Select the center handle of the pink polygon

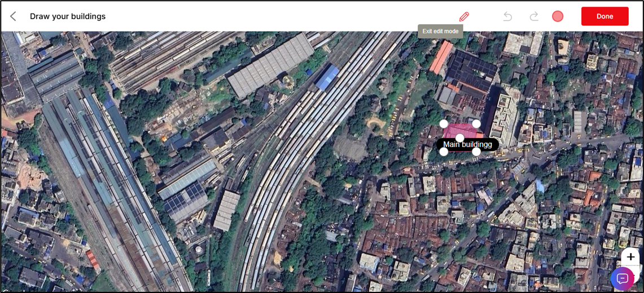pyautogui.click(x=460, y=137)
